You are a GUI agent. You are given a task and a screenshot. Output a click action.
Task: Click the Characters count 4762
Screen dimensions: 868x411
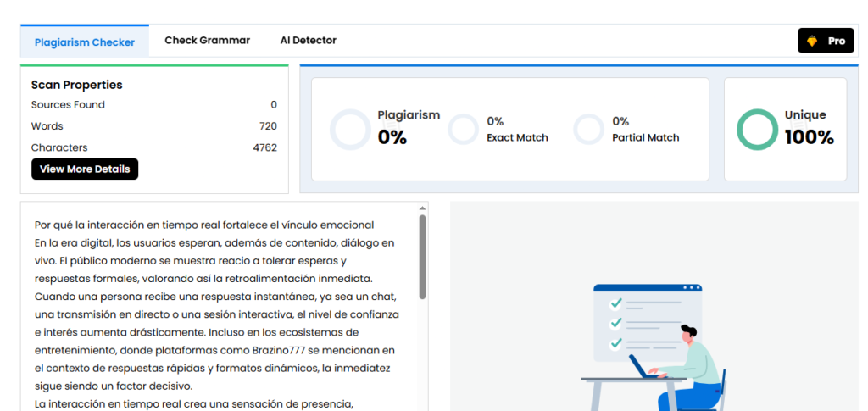tap(264, 147)
